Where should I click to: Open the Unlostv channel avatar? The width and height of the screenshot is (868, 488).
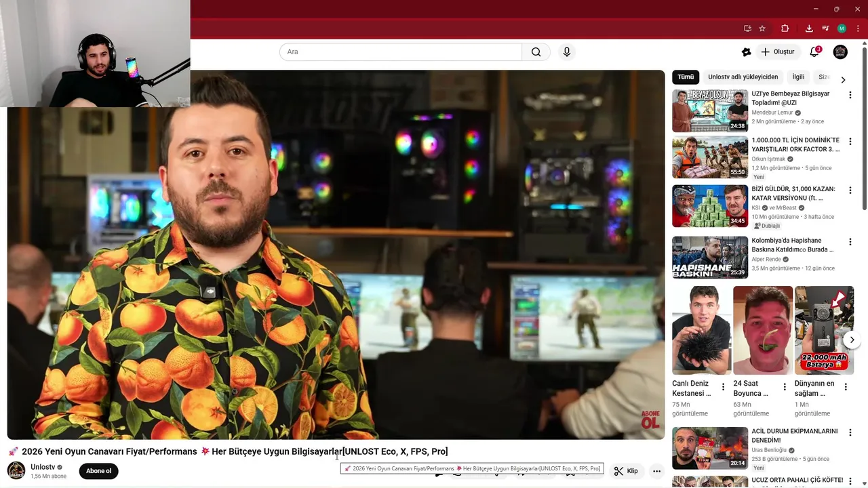point(16,470)
